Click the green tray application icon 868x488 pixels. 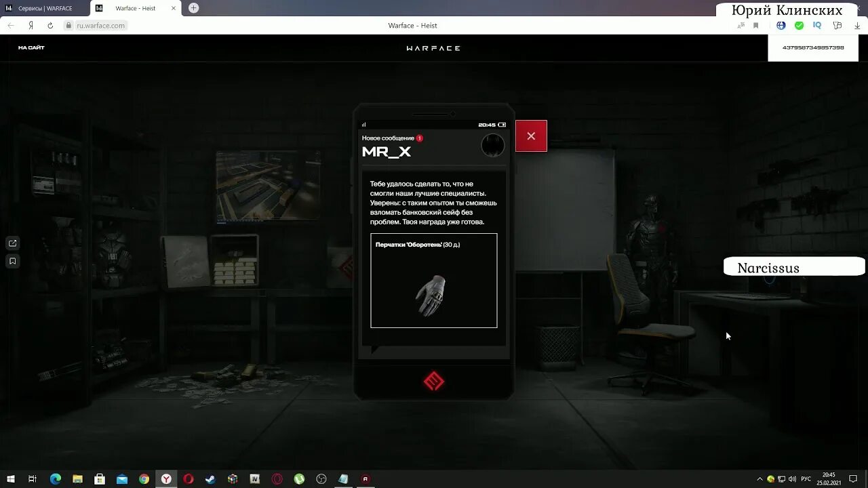click(770, 479)
